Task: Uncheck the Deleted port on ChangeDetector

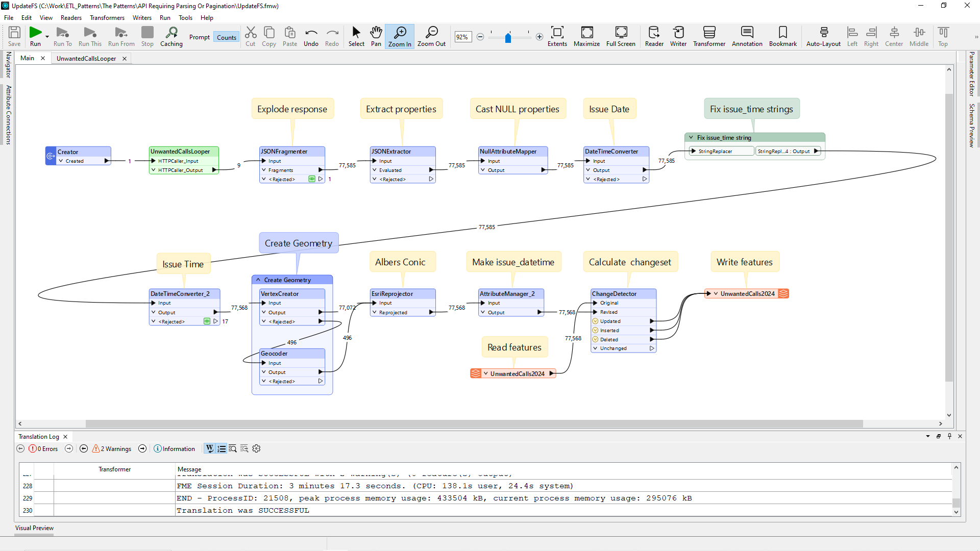Action: (596, 339)
